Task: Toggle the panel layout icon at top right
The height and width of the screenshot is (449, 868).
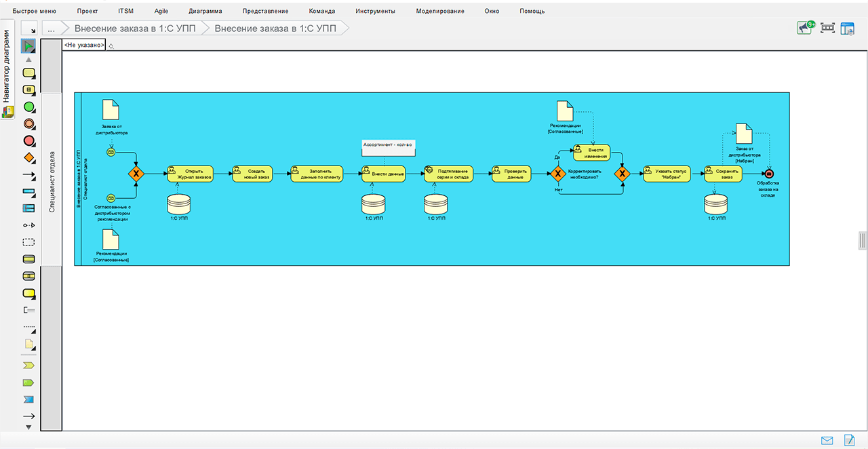Action: [848, 28]
